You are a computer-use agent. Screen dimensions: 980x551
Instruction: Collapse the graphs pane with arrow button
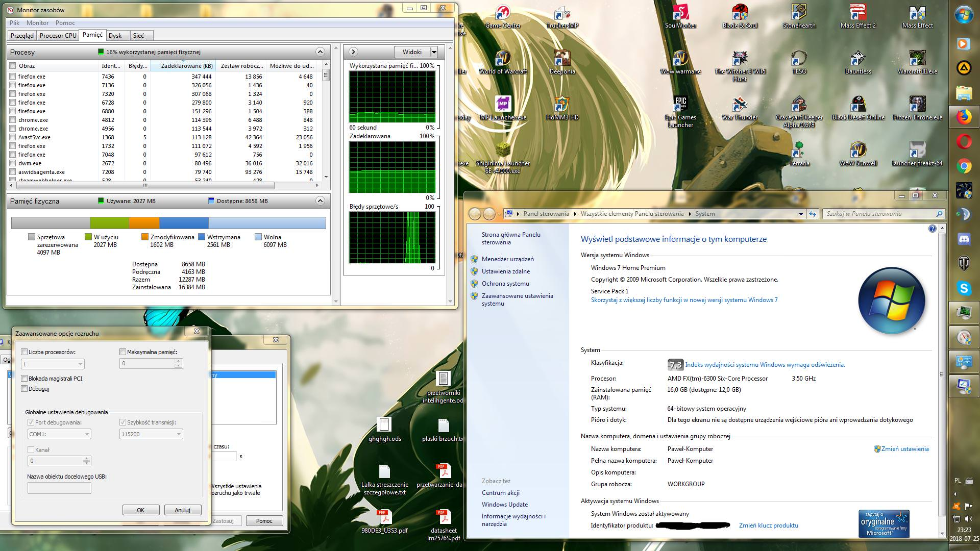tap(353, 52)
